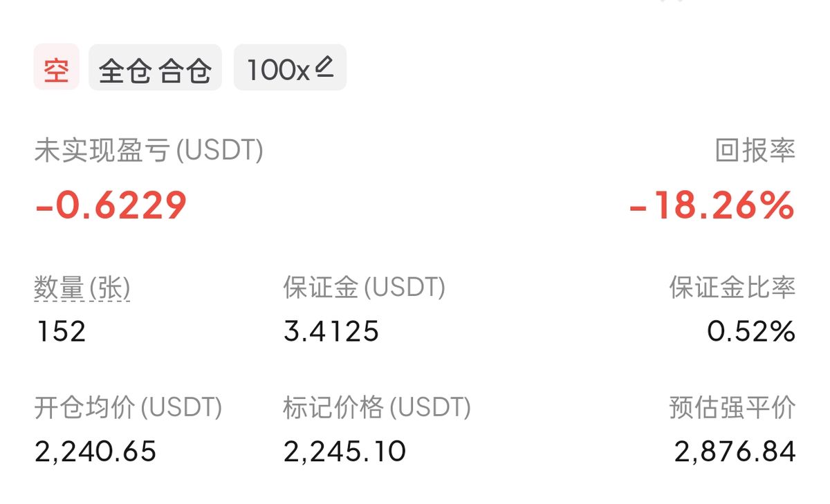Click the pencil edit icon beside 100x
This screenshot has width=830, height=504.
(x=324, y=67)
